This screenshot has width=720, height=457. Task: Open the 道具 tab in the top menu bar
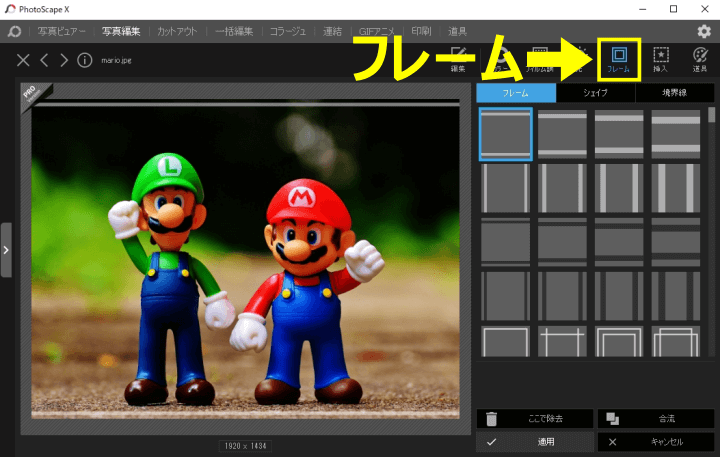coord(457,31)
